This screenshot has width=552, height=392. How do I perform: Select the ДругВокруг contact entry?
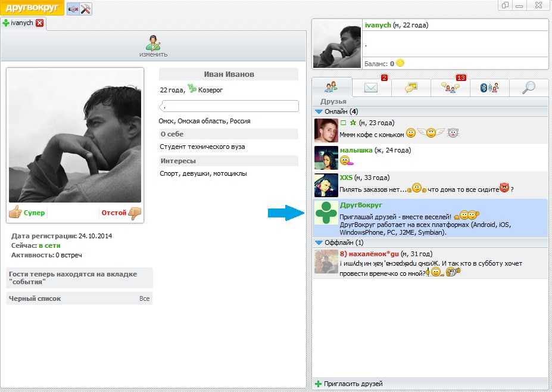coord(429,218)
